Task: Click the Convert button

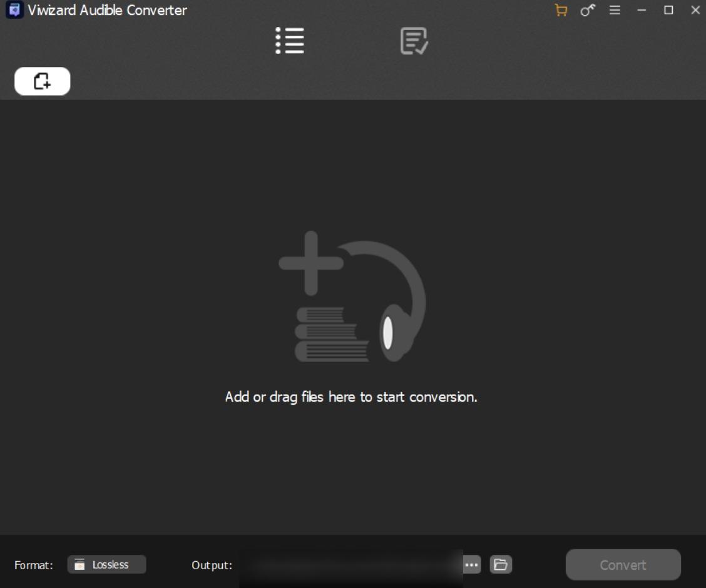Action: 623,565
